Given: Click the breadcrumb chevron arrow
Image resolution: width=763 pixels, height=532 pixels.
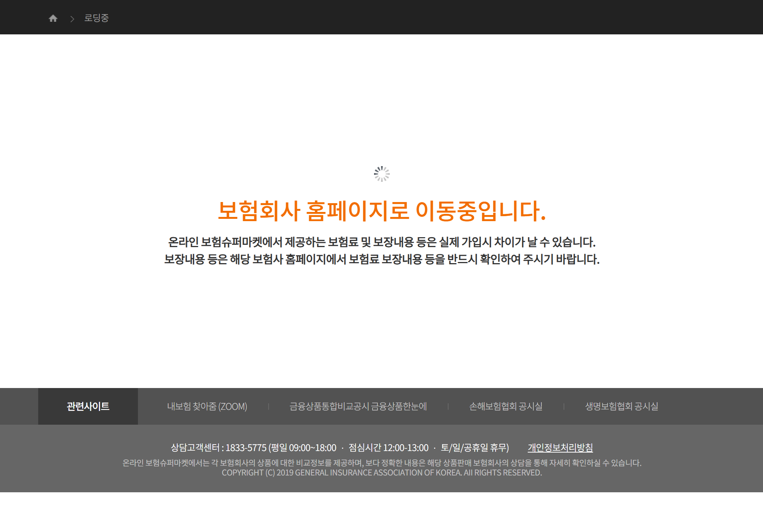Looking at the screenshot, I should [72, 19].
